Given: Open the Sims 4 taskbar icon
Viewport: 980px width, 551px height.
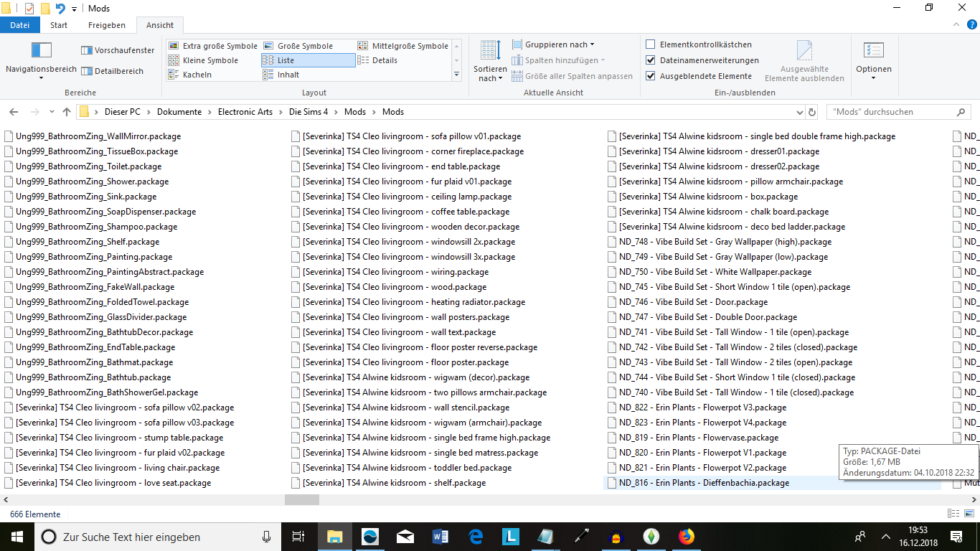Looking at the screenshot, I should pyautogui.click(x=651, y=536).
